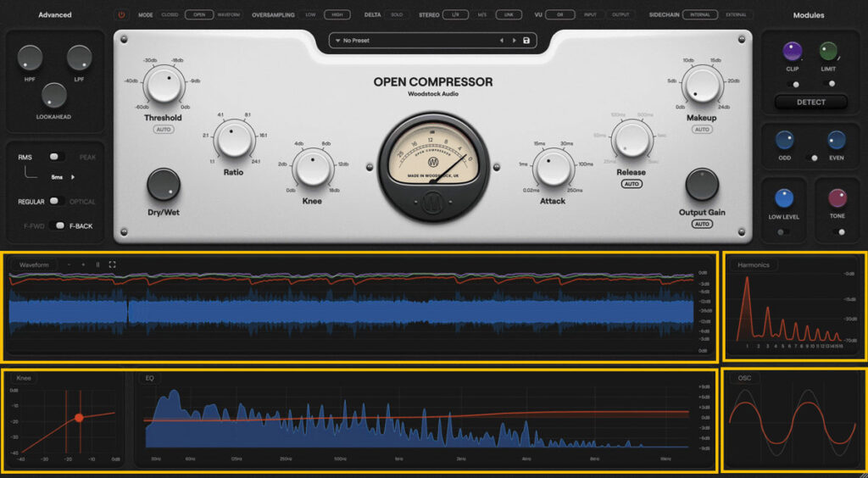
Task: Set VU meter to GR
Action: point(560,15)
